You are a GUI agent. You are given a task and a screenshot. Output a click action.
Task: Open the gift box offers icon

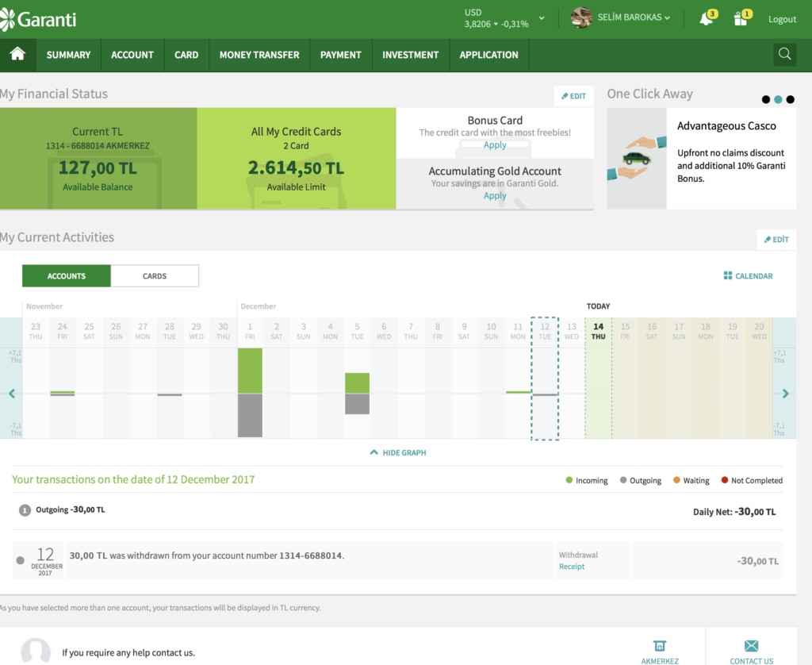(741, 19)
